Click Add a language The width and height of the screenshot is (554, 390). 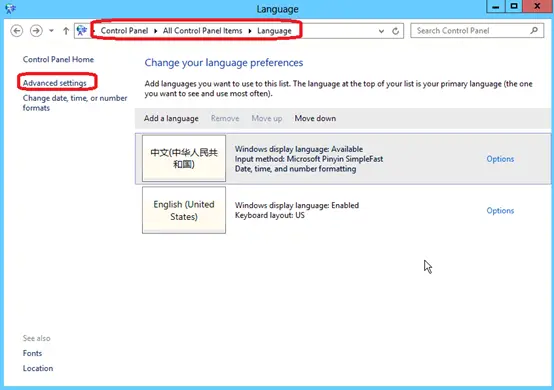tap(171, 118)
